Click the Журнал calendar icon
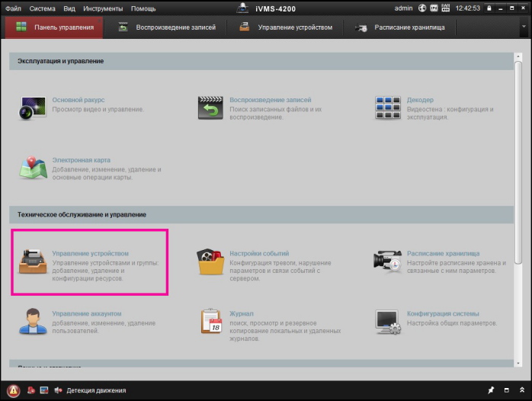Viewport: 532px width, 401px height. click(x=210, y=322)
